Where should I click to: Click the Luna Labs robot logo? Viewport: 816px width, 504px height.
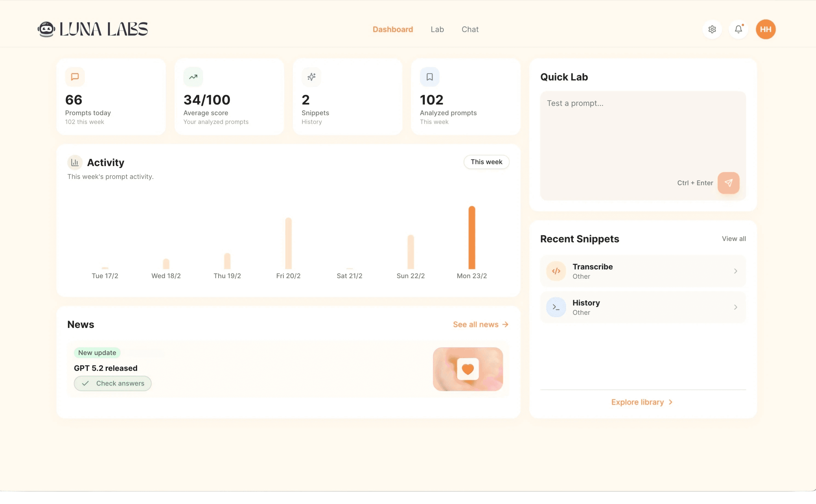point(46,29)
